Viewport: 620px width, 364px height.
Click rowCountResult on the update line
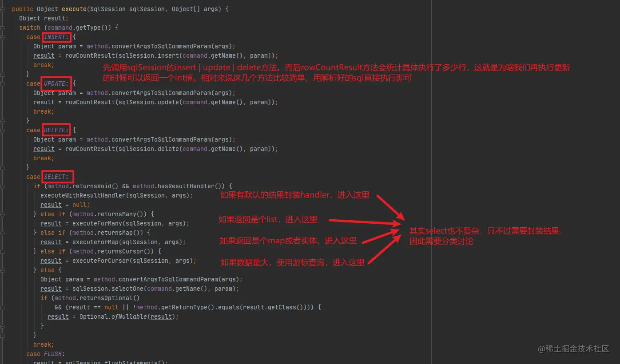[x=90, y=102]
